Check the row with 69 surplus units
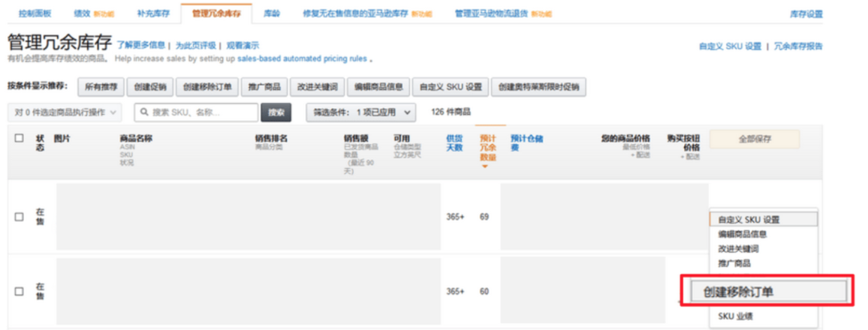The image size is (868, 330). pyautogui.click(x=18, y=217)
